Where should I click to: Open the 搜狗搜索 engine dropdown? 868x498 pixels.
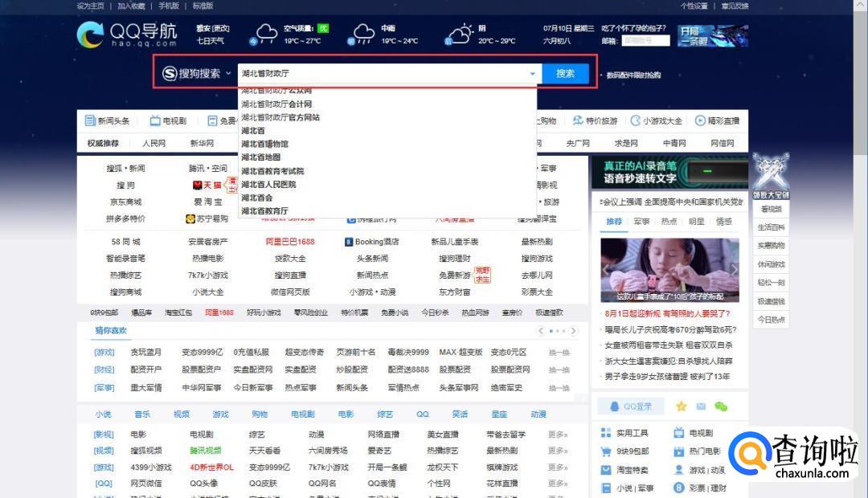pyautogui.click(x=197, y=73)
